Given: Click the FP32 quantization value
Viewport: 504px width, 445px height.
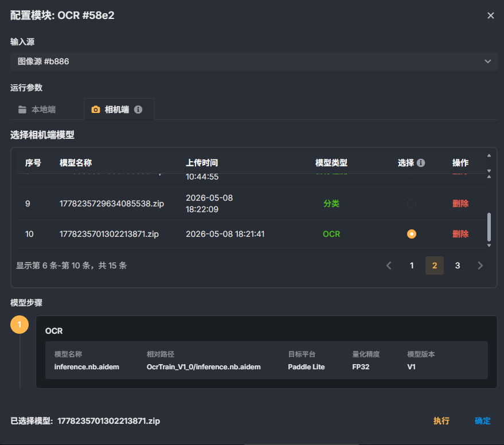Looking at the screenshot, I should (361, 367).
